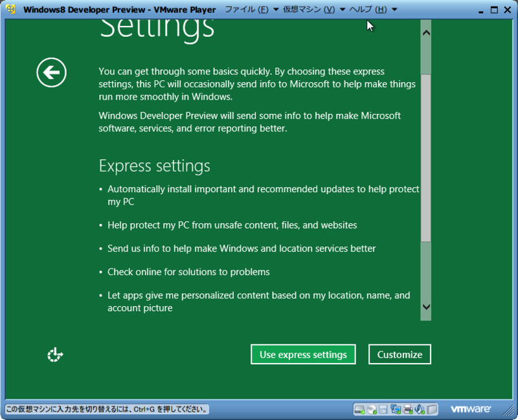Click 'Send us info to help make Windows' line
Image resolution: width=518 pixels, height=420 pixels.
tap(242, 249)
